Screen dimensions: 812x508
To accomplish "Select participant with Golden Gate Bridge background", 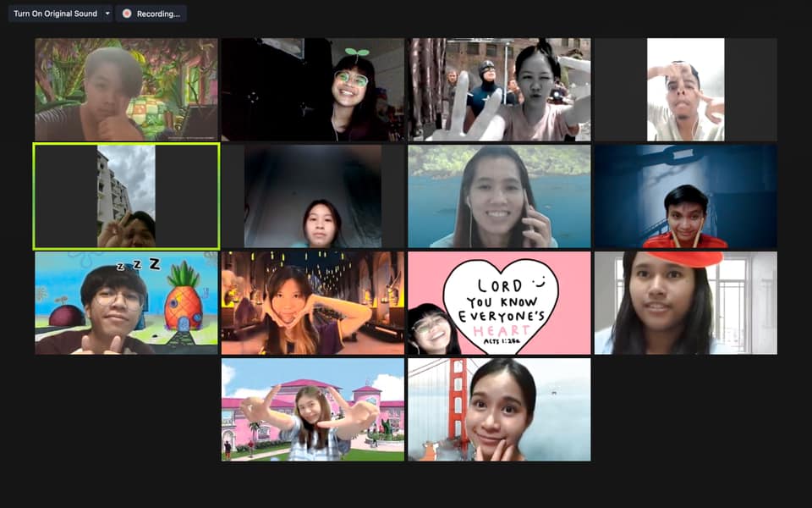I will tap(499, 410).
